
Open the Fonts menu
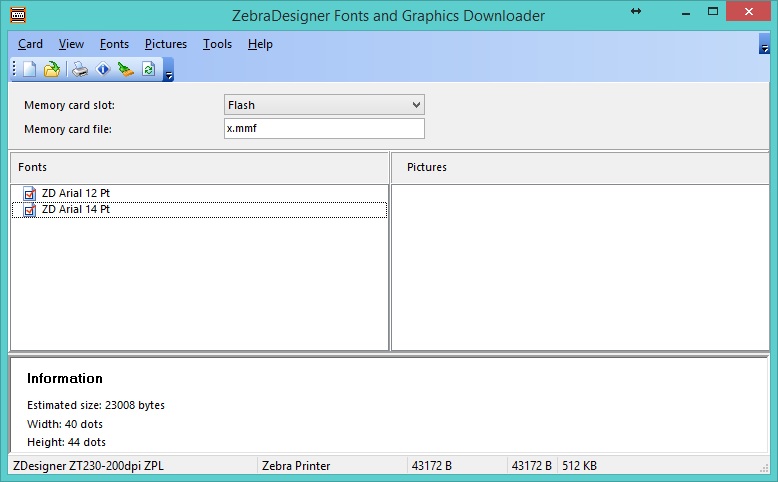[x=114, y=44]
